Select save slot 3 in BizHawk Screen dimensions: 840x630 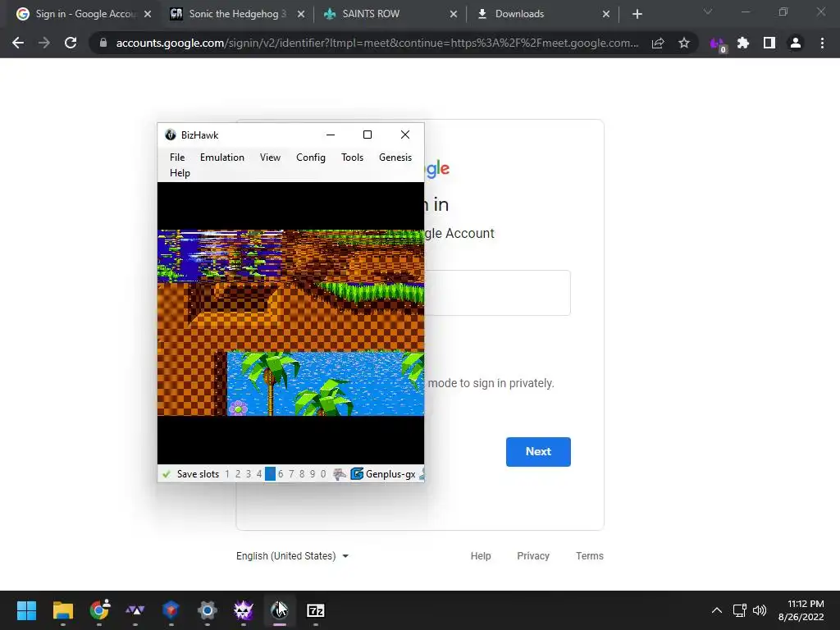point(249,473)
